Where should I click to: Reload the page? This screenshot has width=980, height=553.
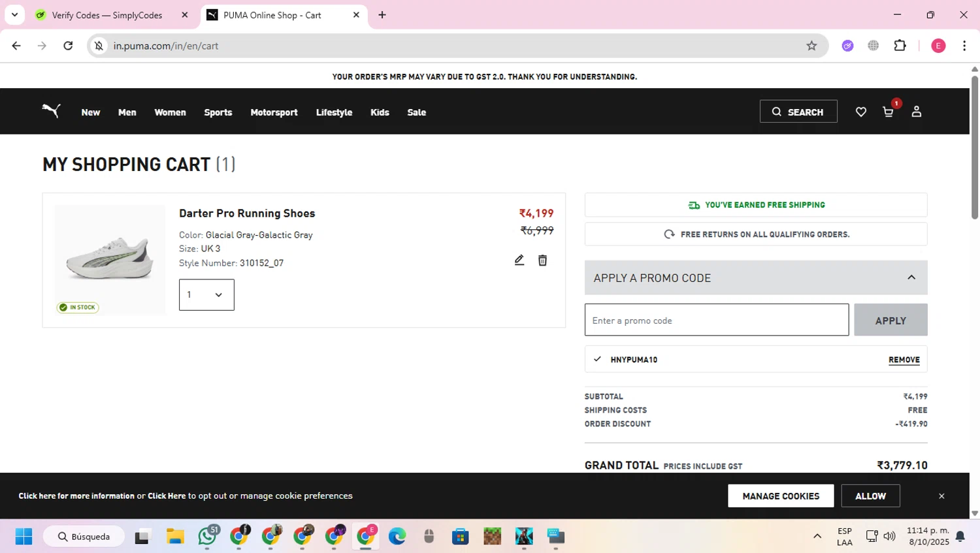(68, 46)
